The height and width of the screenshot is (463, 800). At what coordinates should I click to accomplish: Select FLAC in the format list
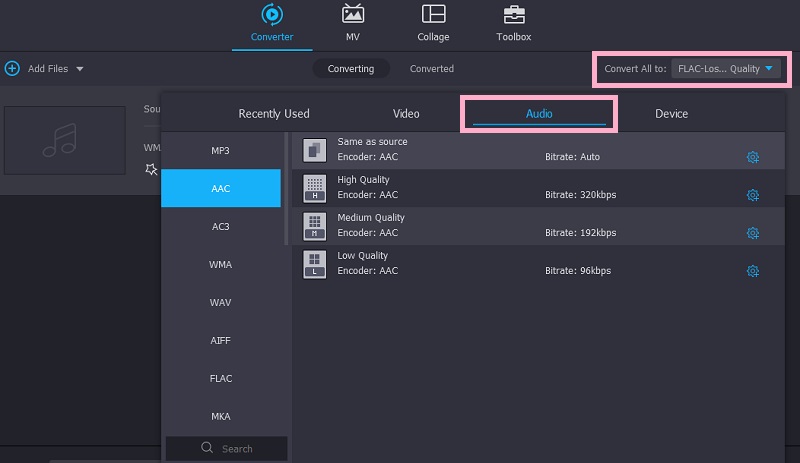[x=220, y=378]
